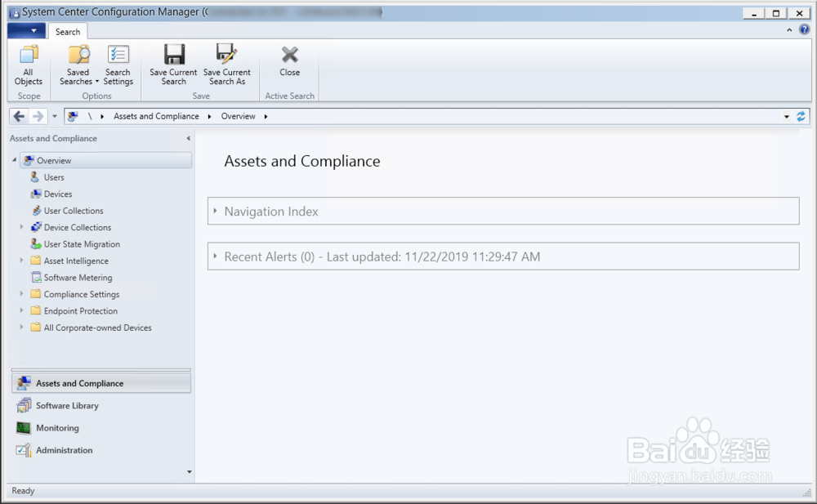Expand the All Corporate-owned Devices folder

click(x=21, y=327)
